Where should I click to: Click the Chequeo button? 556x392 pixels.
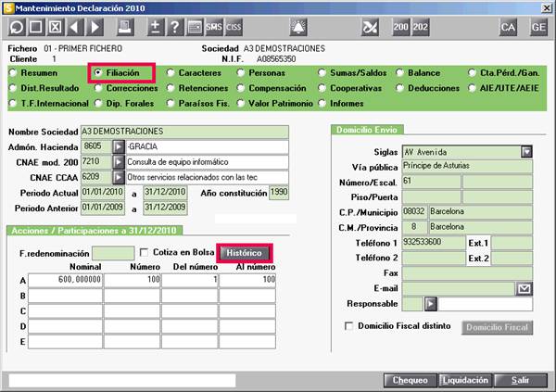pos(411,380)
